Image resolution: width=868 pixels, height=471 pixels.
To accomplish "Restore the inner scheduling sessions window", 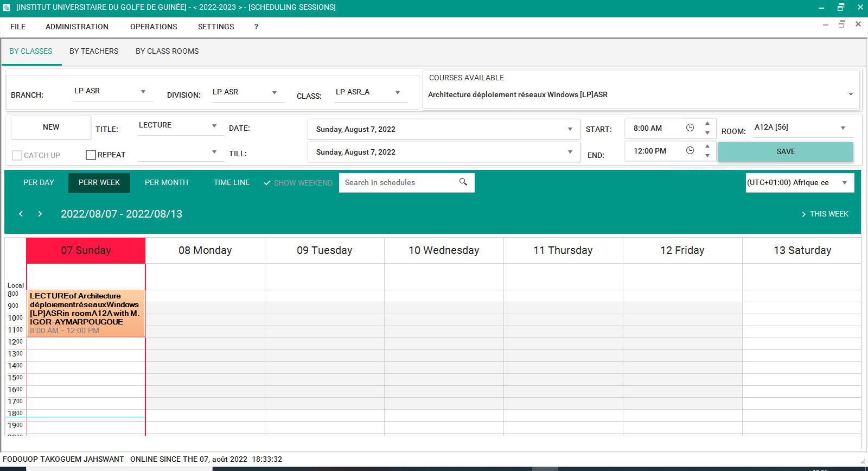I will [x=842, y=24].
